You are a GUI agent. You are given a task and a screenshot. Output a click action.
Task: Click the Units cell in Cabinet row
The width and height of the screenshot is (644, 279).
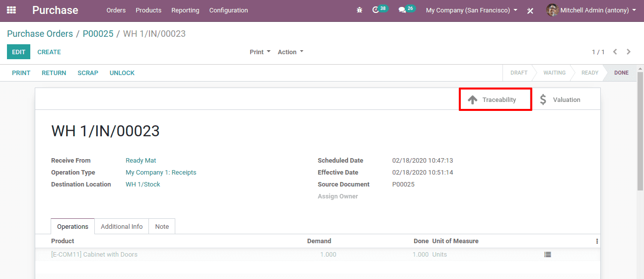click(x=439, y=255)
